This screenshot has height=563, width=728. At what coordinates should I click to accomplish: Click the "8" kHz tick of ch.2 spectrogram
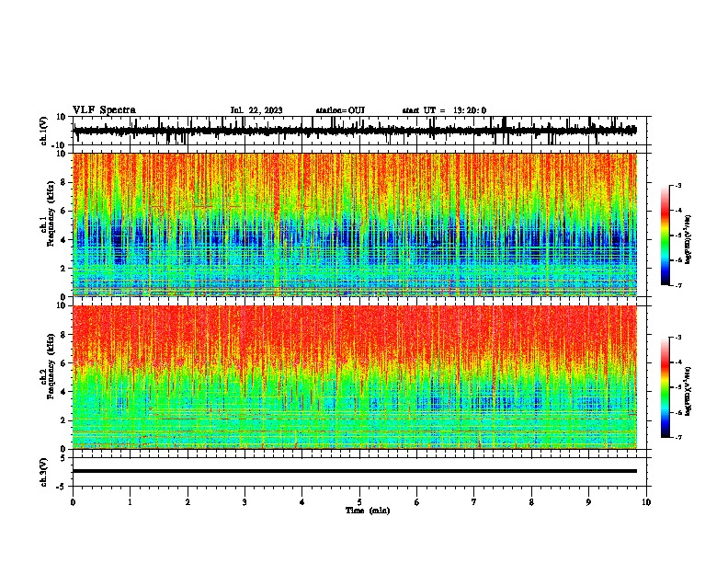(64, 335)
